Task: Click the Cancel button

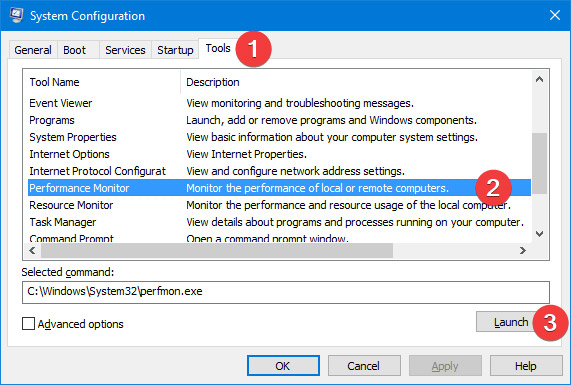Action: 363,366
